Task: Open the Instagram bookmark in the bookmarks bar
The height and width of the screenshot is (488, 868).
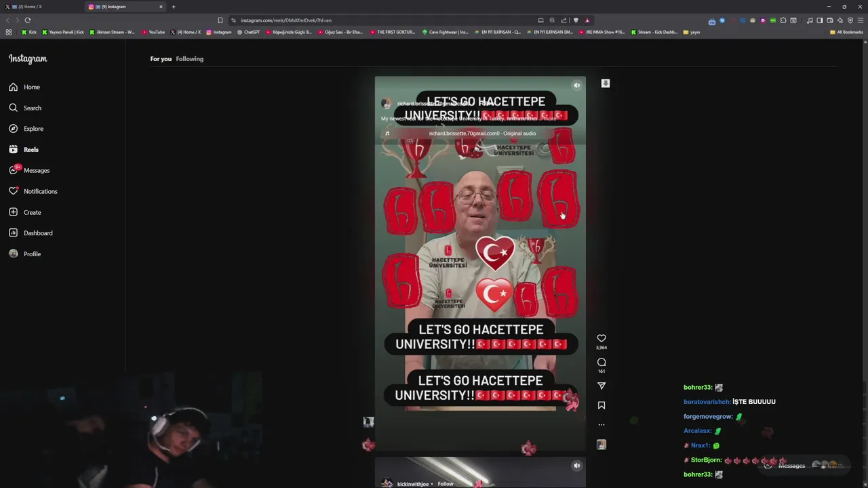Action: [218, 32]
